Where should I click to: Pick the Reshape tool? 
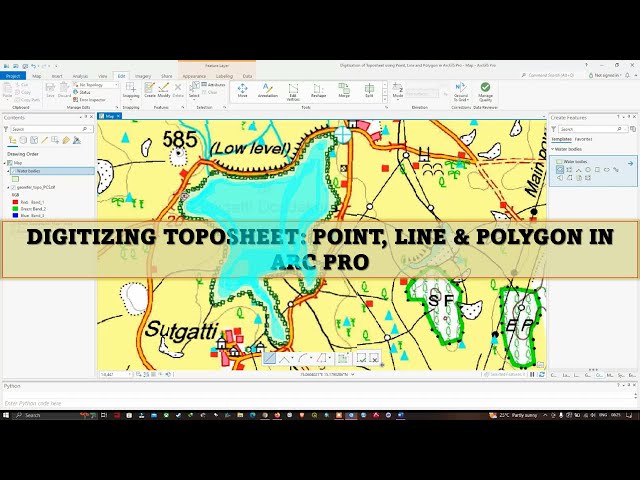click(318, 91)
